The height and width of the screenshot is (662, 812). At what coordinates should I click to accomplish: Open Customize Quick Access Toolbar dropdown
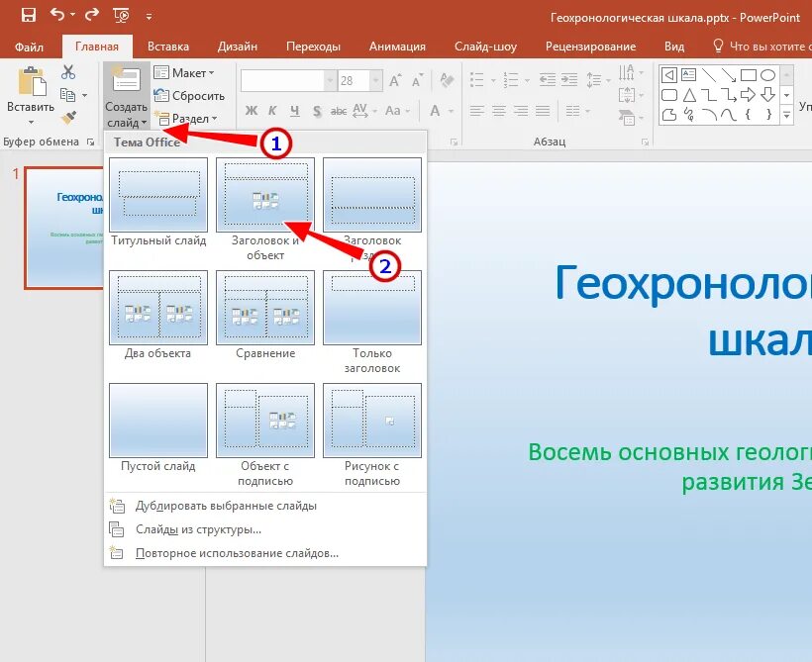(x=150, y=17)
